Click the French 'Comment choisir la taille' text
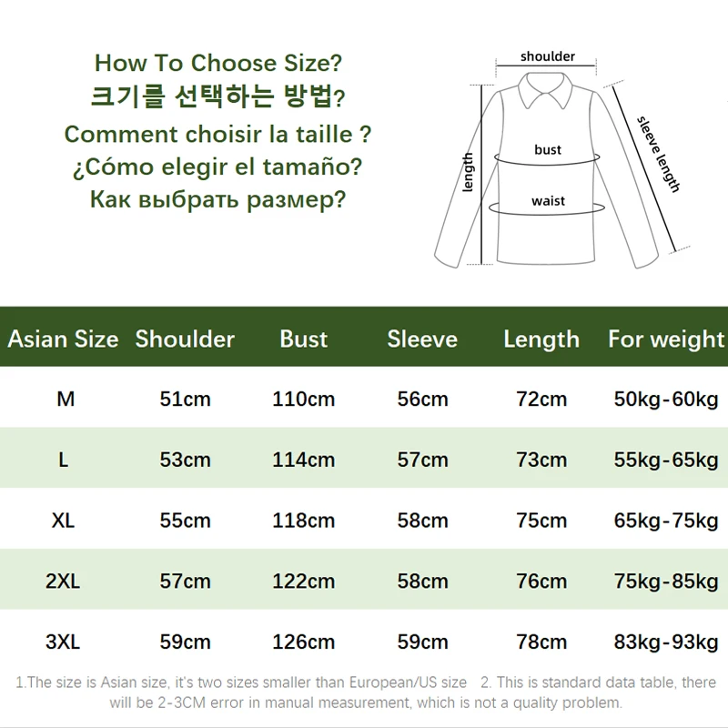Viewport: 728px width, 728px height. click(218, 134)
